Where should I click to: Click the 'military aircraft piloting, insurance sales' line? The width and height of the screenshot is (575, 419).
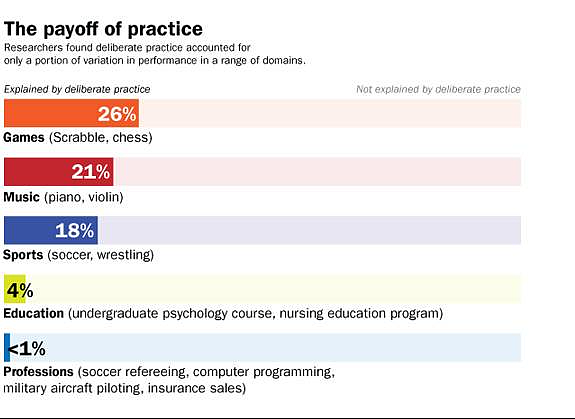point(124,388)
